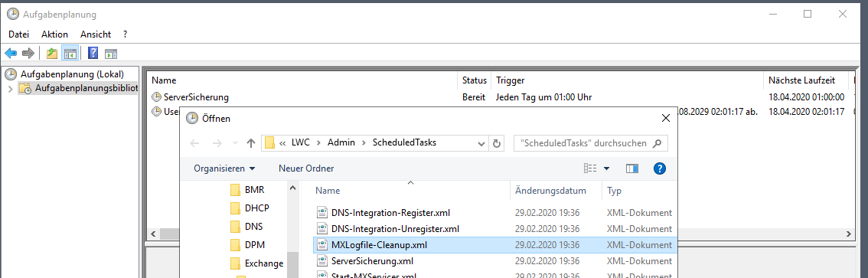Click the up-one-level folder toolbar icon
Viewport: 868px width, 278px height.
(x=52, y=54)
